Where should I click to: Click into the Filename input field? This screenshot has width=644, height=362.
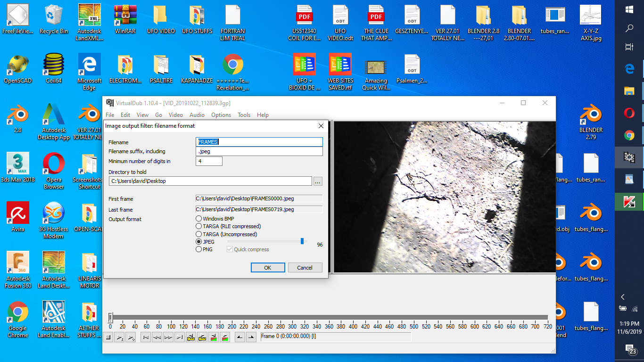(259, 142)
